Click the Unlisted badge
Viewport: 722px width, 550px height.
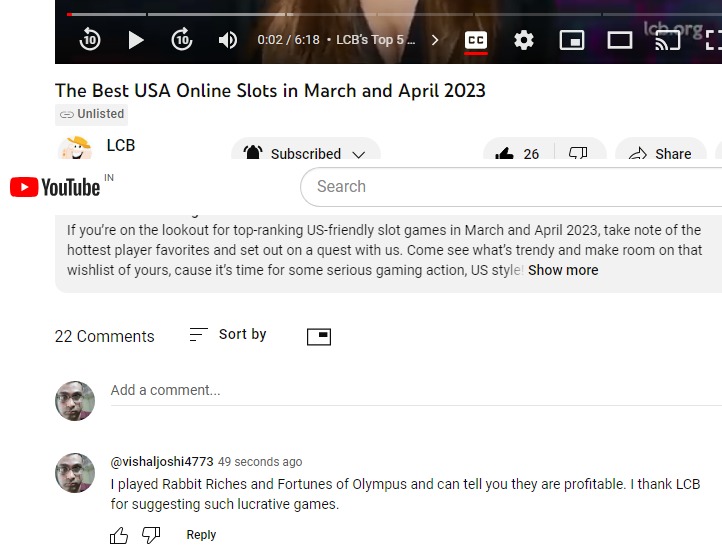(x=92, y=114)
